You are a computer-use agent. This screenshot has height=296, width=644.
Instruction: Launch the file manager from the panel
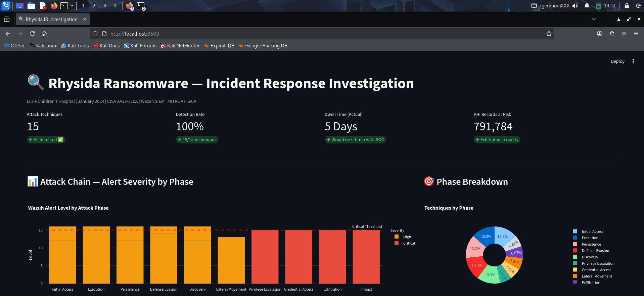(31, 6)
